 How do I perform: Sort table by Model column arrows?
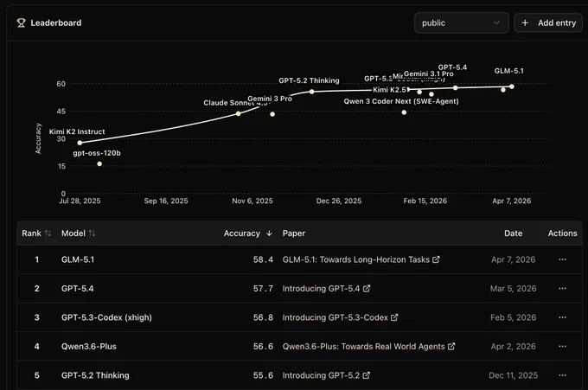click(x=92, y=233)
